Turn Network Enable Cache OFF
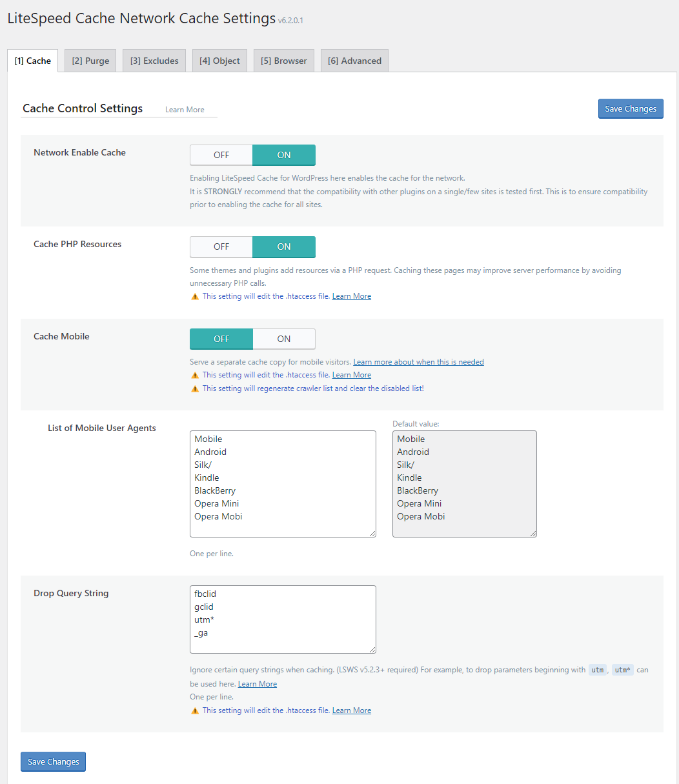Image resolution: width=679 pixels, height=784 pixels. coord(221,155)
